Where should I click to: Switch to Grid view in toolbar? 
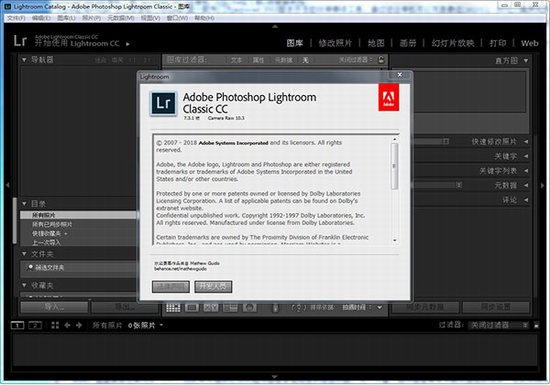click(173, 308)
